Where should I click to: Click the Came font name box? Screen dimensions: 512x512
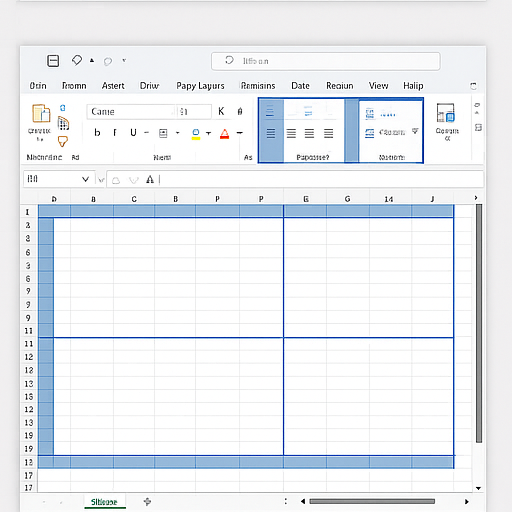click(x=131, y=112)
